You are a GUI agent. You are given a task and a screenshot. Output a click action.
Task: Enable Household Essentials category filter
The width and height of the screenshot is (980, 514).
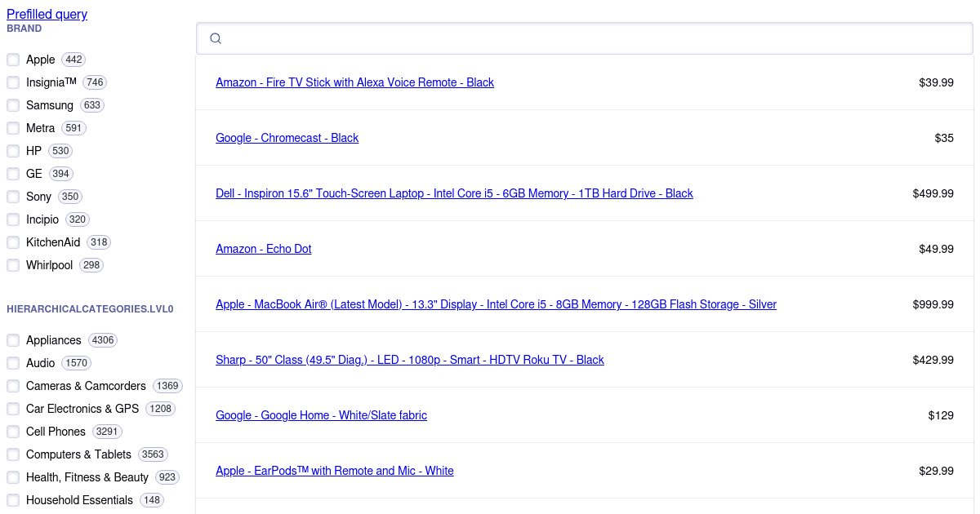pos(13,500)
